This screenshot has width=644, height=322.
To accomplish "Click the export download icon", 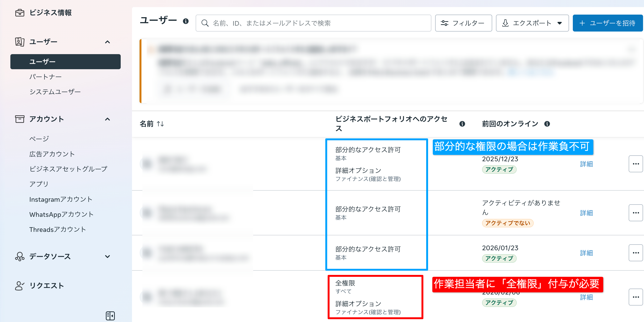I will point(505,23).
